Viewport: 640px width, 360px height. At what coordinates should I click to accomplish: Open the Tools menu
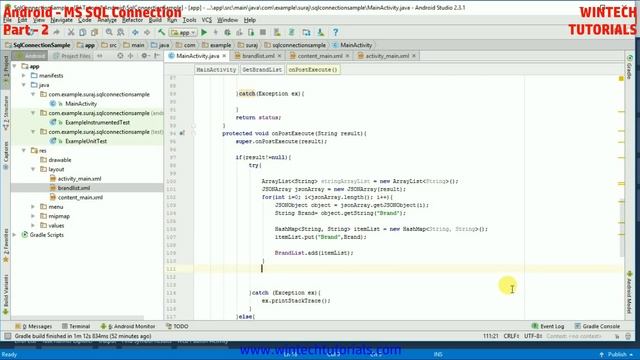[189, 20]
